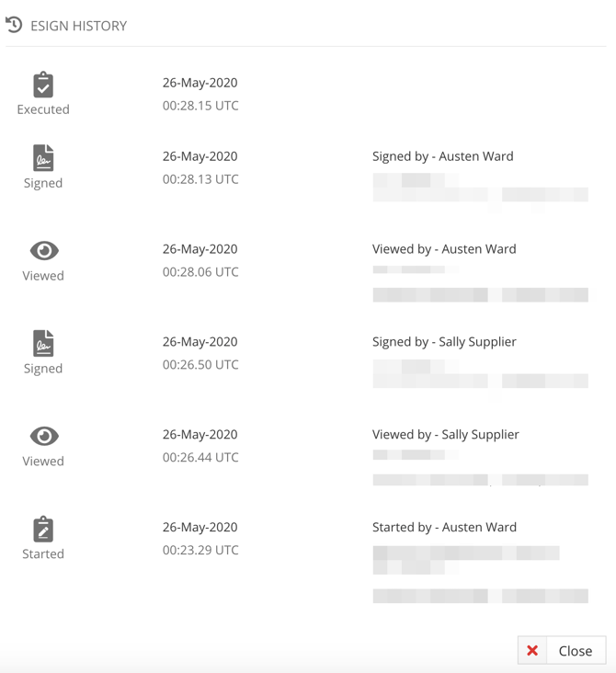Close the Esign History dialog
The image size is (616, 673).
tap(562, 650)
